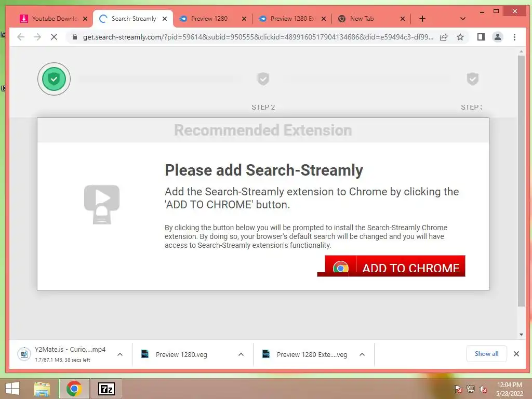532x399 pixels.
Task: Click the STEP 3 shield icon
Action: click(x=473, y=79)
